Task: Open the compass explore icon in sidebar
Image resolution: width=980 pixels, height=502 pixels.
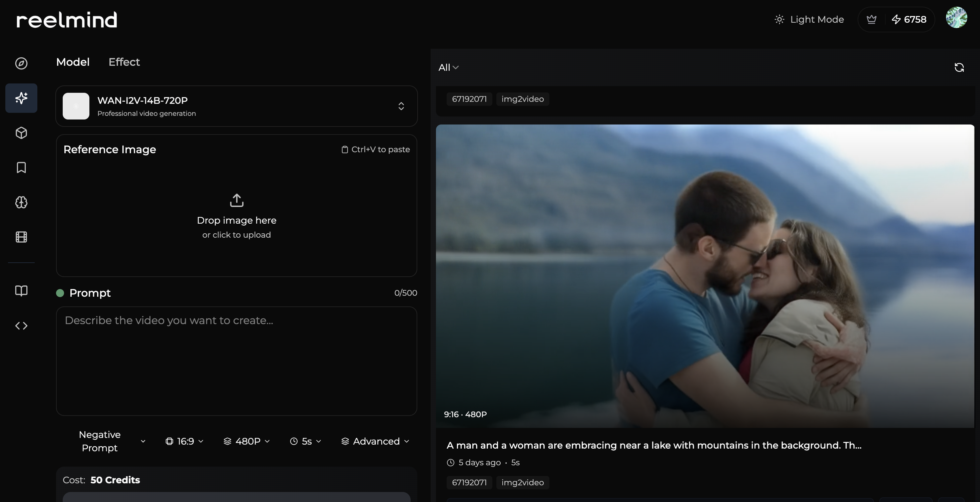Action: (x=21, y=63)
